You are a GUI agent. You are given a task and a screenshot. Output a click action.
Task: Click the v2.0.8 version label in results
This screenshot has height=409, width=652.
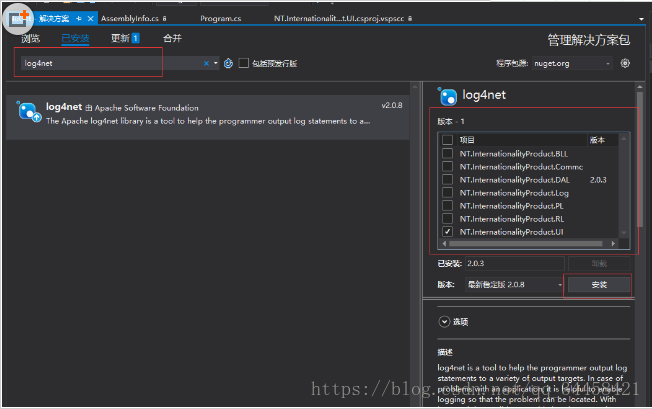392,106
